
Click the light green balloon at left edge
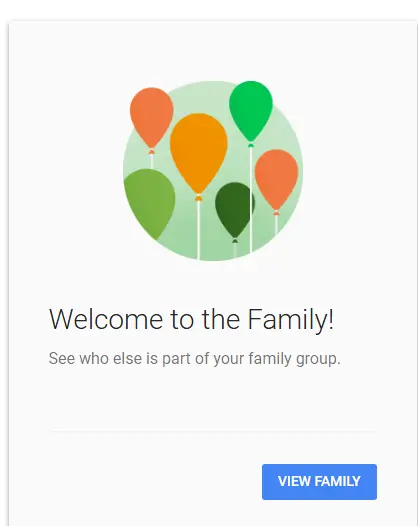(x=149, y=203)
